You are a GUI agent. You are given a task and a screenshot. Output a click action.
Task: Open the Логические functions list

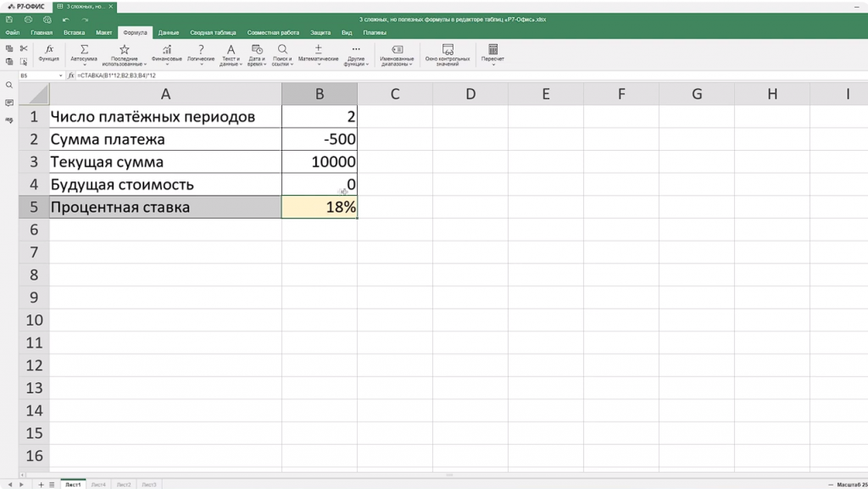(201, 55)
